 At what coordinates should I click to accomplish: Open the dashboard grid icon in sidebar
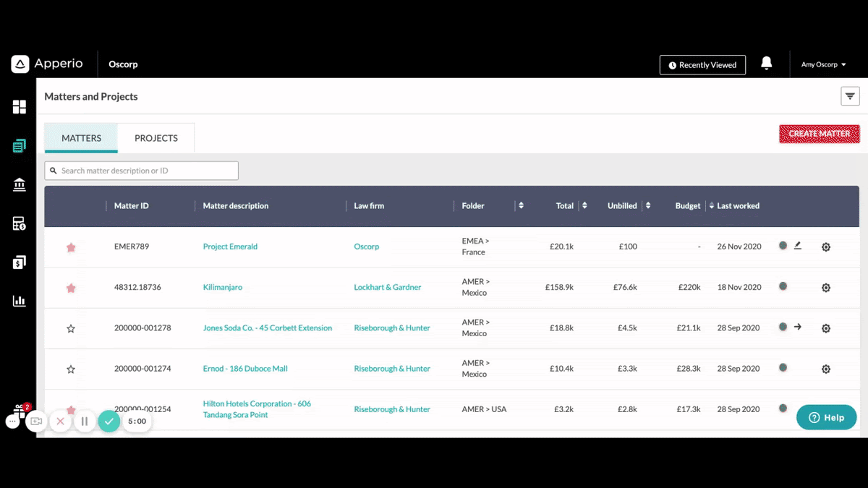point(20,107)
